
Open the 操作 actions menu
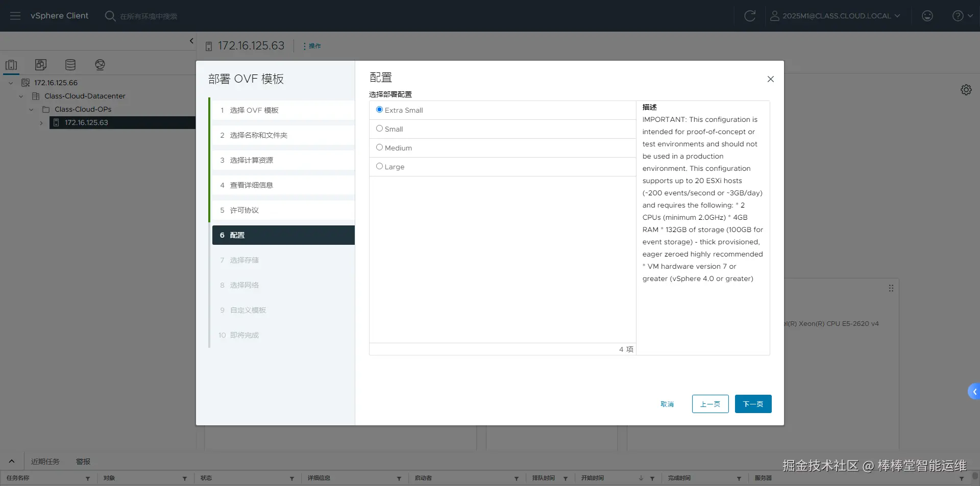coord(312,46)
